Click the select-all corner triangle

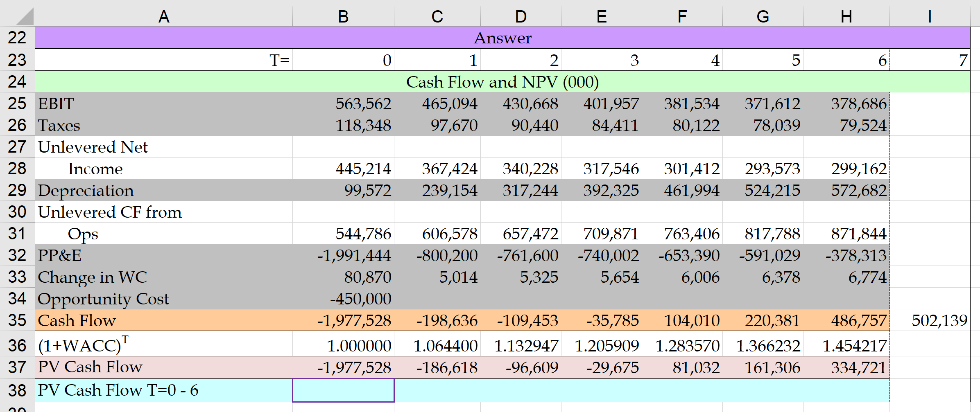click(x=25, y=17)
